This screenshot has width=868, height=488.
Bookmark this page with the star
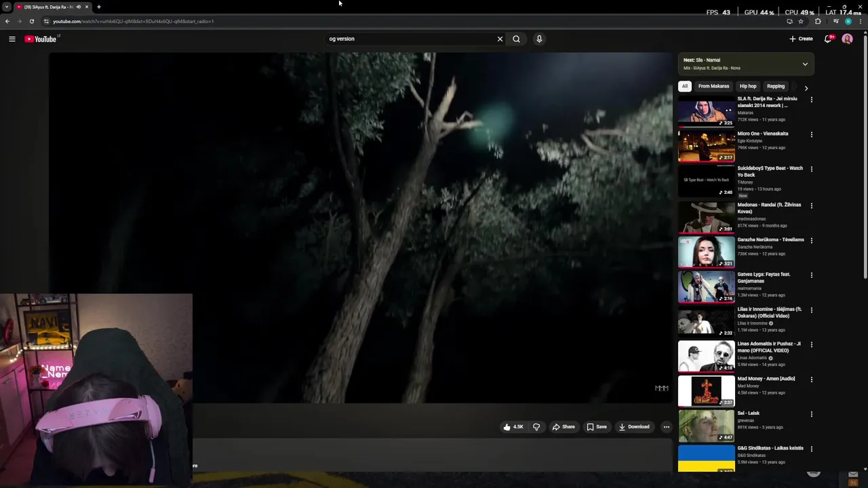coord(801,21)
